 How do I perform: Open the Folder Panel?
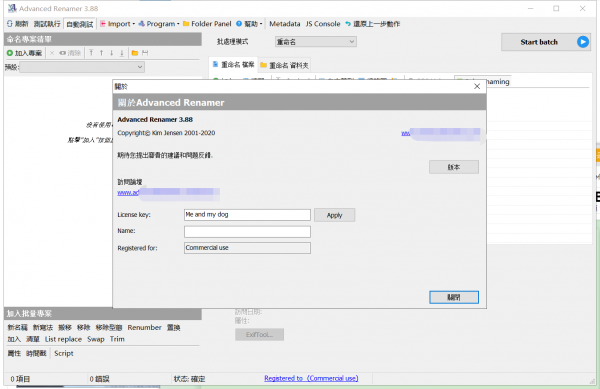click(x=207, y=24)
